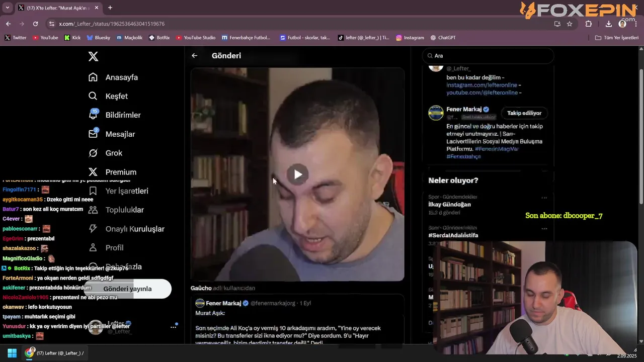Bookmark this page with star icon
This screenshot has height=362, width=644.
tap(570, 24)
